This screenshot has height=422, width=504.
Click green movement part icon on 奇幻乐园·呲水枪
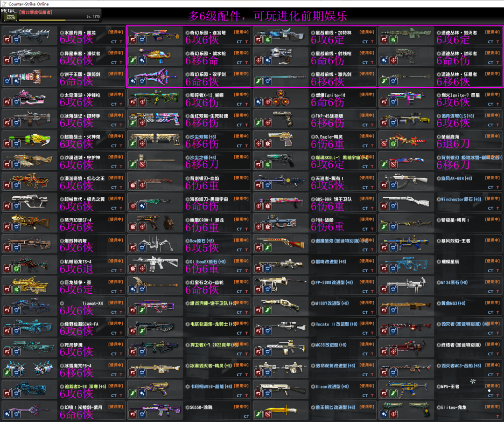point(133,61)
